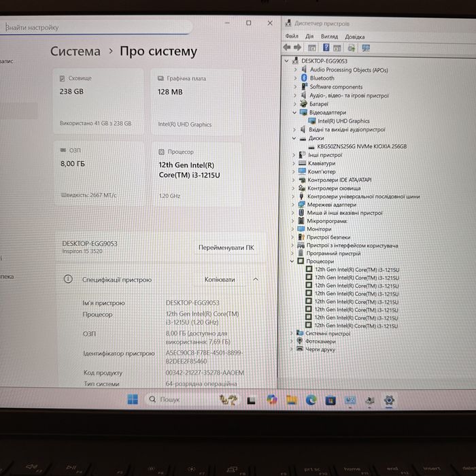The height and width of the screenshot is (476, 476).
Task: Open the Вигляд menu in Device Manager
Action: tap(329, 37)
